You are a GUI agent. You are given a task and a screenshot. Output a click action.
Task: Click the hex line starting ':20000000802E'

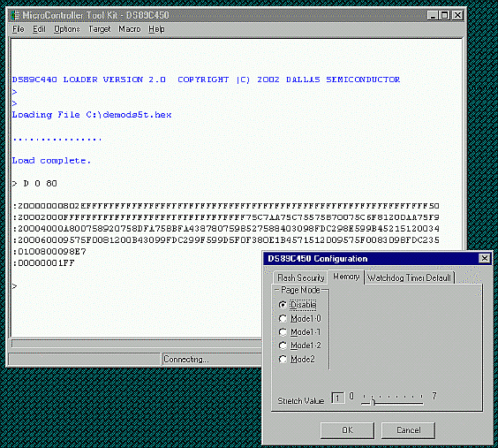[226, 206]
